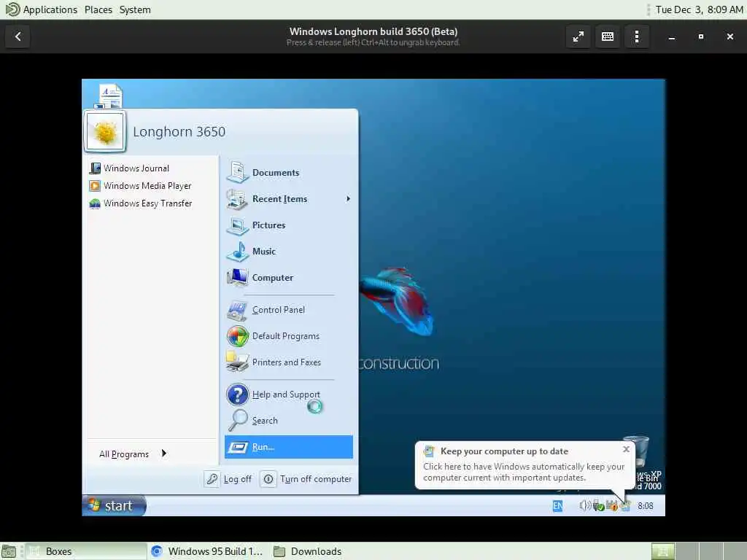Go back in Boxes with the arrow button
This screenshot has height=560, width=747.
(18, 36)
